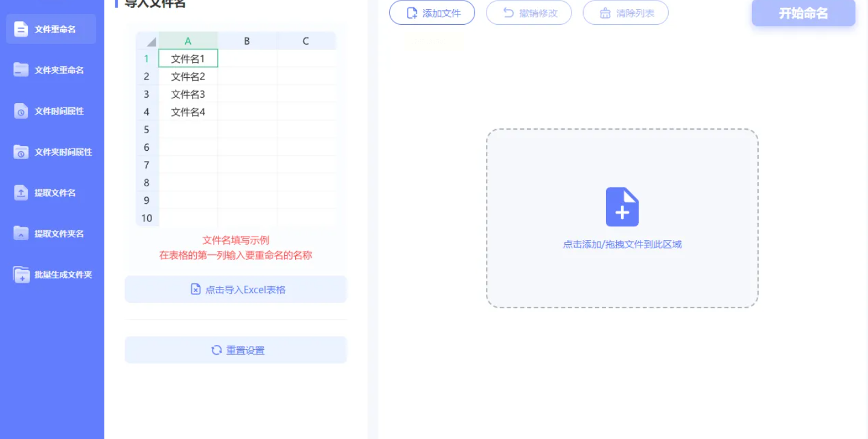Click the 清除列表 button
This screenshot has width=868, height=439.
pos(625,13)
